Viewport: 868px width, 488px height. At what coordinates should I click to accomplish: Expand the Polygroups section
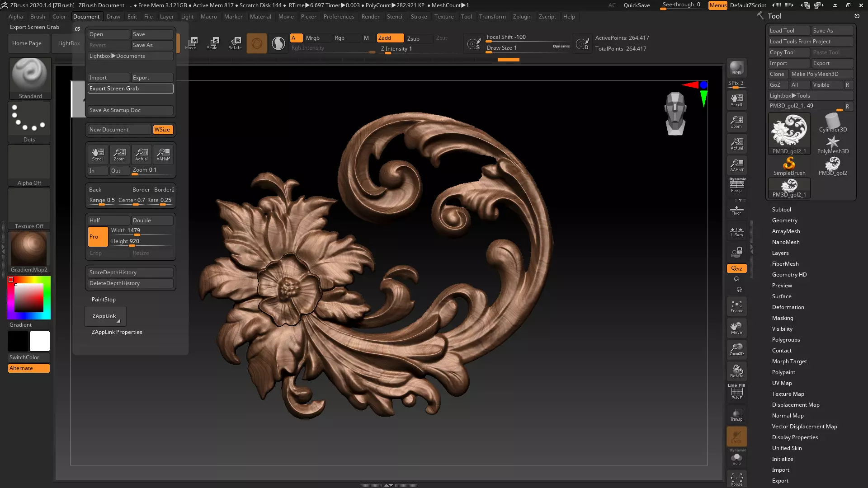786,340
